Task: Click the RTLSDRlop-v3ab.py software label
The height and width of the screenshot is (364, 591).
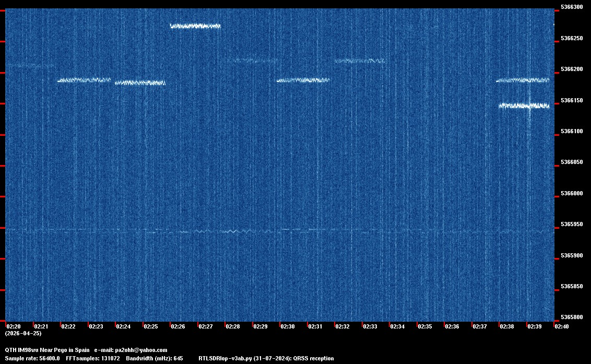Action: point(226,358)
